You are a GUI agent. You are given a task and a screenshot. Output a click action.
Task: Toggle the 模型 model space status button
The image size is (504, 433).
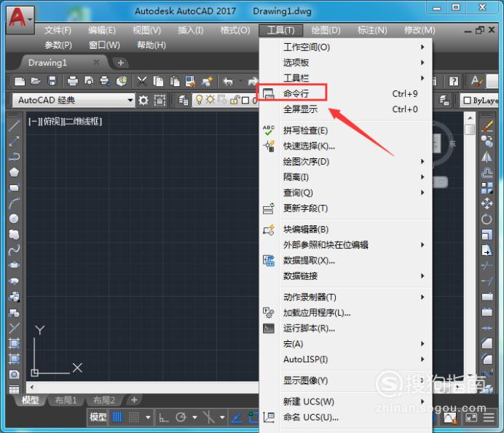[x=98, y=417]
